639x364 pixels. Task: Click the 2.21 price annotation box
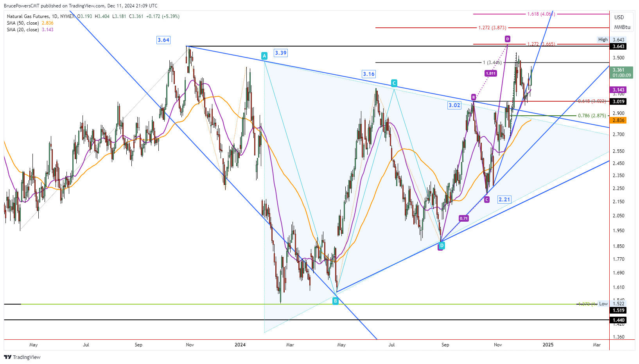[504, 199]
